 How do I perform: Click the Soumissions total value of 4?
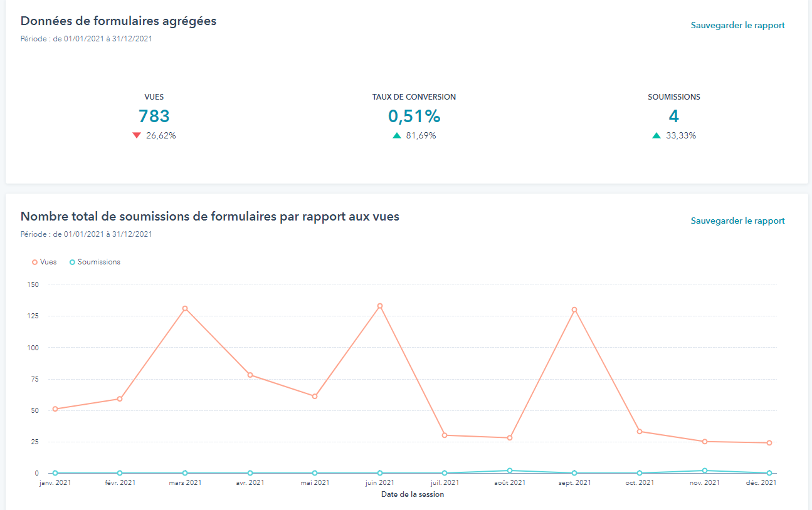click(x=674, y=117)
